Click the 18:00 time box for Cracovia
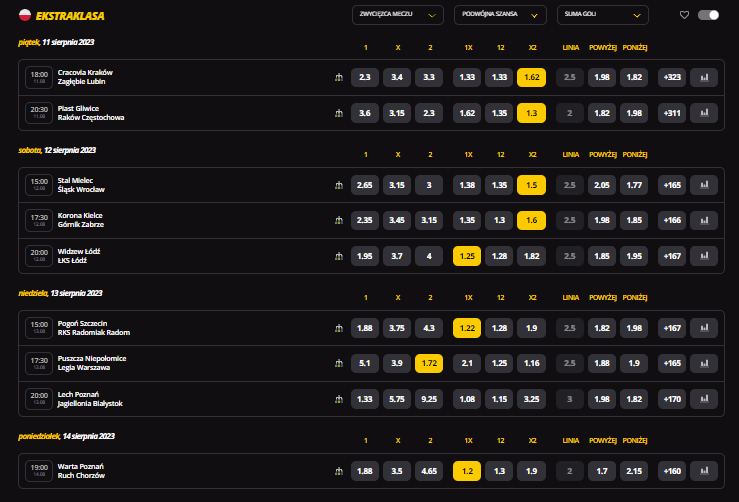Image resolution: width=739 pixels, height=502 pixels. (x=39, y=77)
